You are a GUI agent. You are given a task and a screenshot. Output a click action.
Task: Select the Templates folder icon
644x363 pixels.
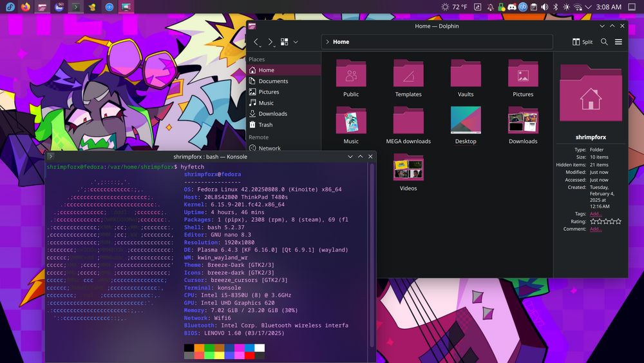[408, 73]
